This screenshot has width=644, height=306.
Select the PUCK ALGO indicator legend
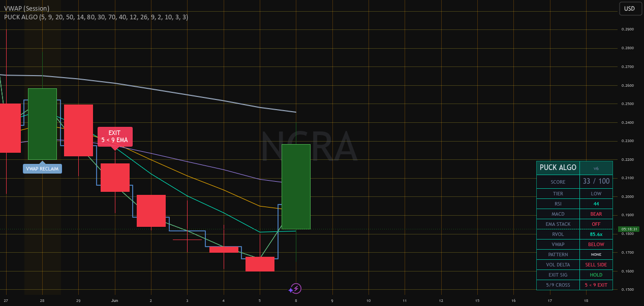point(96,17)
